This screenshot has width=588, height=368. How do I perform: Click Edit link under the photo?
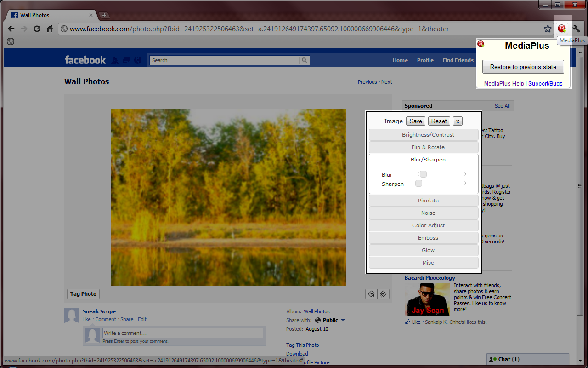tap(142, 319)
